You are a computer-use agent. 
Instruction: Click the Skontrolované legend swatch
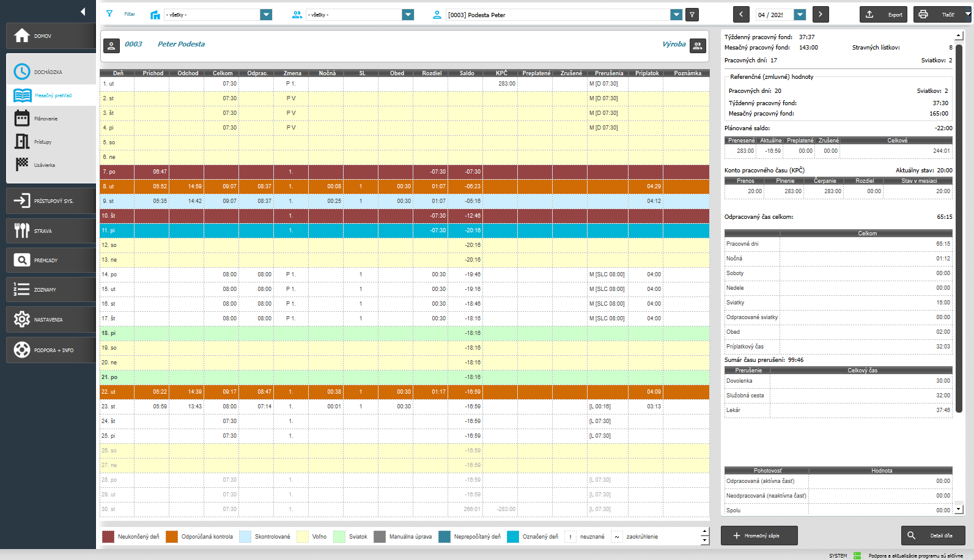pyautogui.click(x=245, y=537)
